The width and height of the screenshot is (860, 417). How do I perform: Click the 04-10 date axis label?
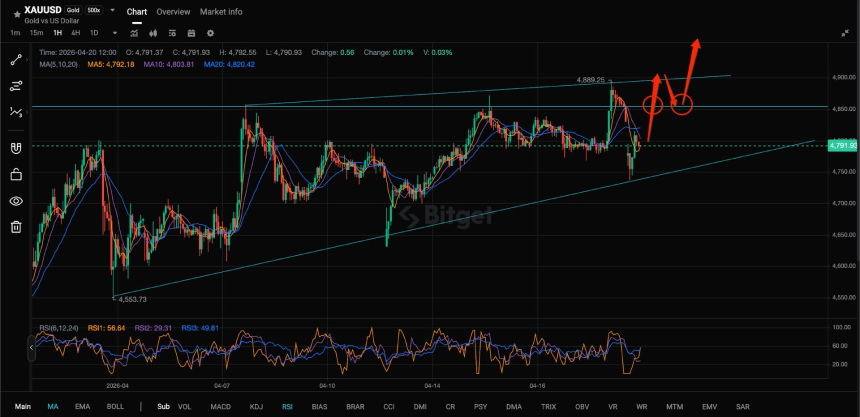326,386
